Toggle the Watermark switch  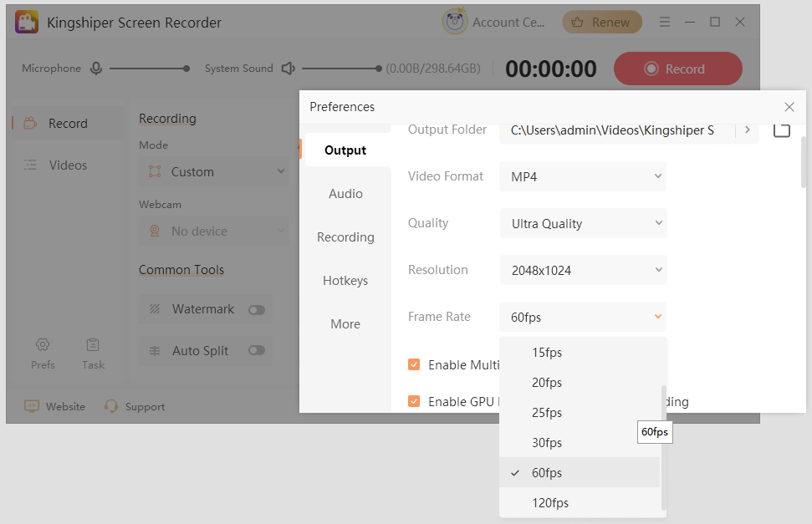point(257,309)
